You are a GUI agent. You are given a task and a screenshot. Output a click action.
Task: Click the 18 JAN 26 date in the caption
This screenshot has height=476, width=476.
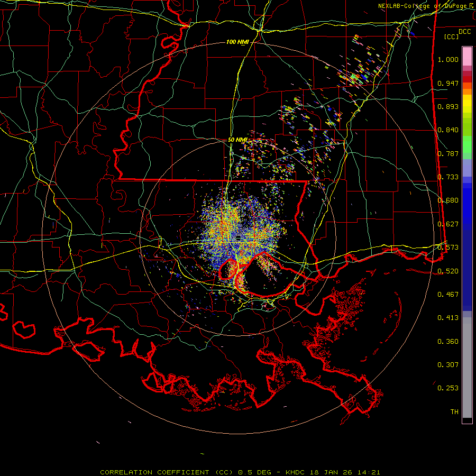click(331, 472)
